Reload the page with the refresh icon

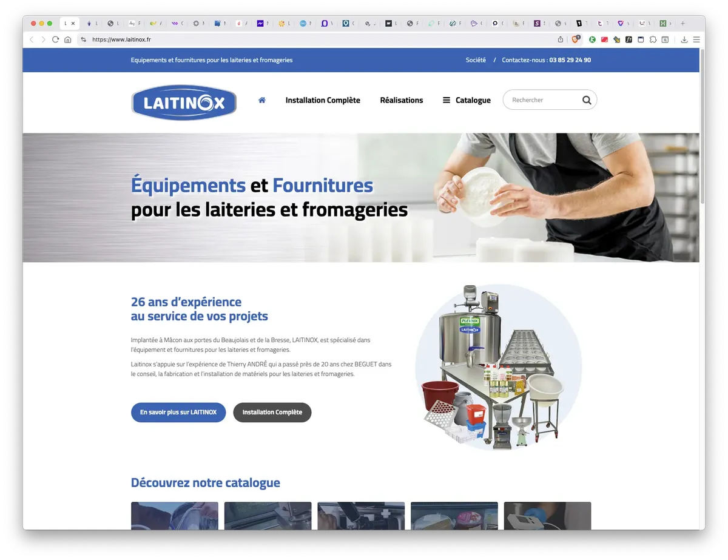tap(55, 39)
